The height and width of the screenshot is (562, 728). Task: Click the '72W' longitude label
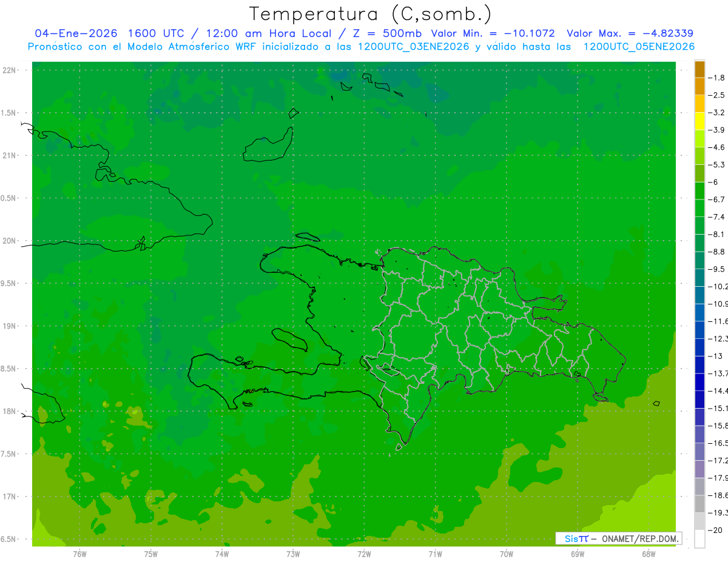(364, 554)
